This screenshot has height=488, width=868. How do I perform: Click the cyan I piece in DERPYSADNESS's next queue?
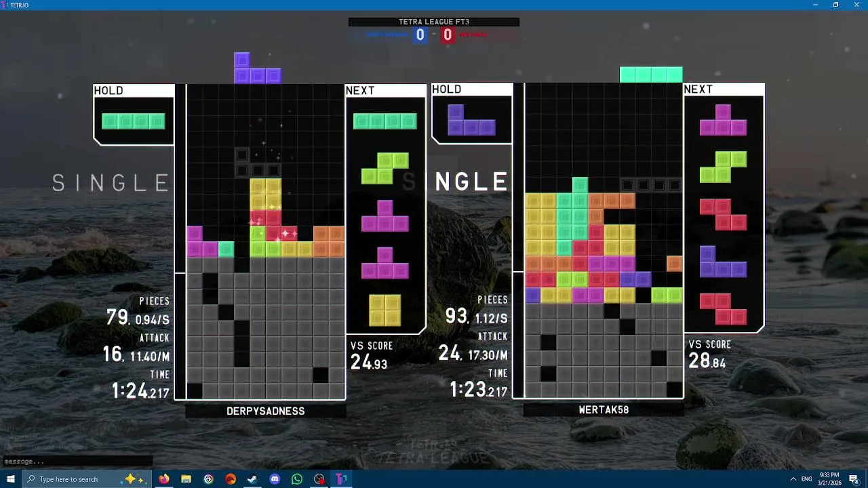(x=384, y=121)
